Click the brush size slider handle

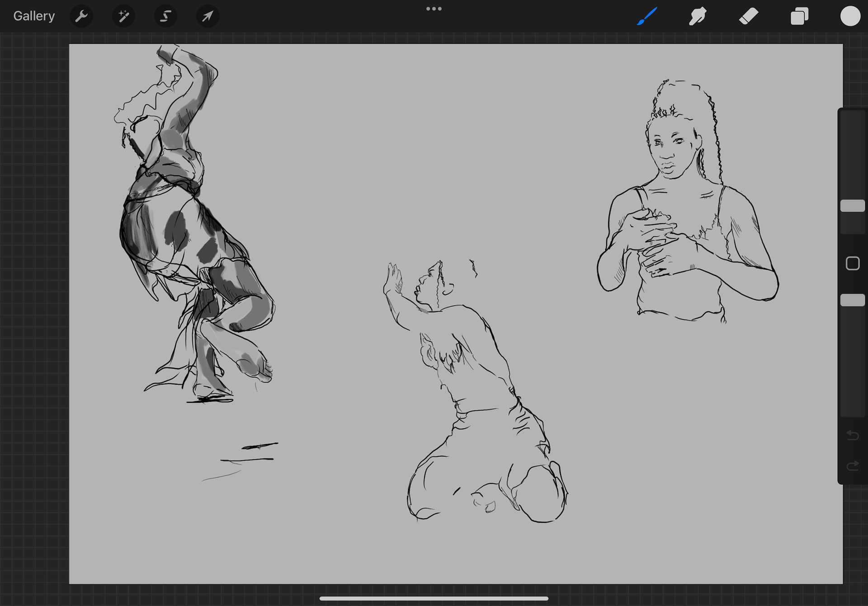(x=852, y=206)
